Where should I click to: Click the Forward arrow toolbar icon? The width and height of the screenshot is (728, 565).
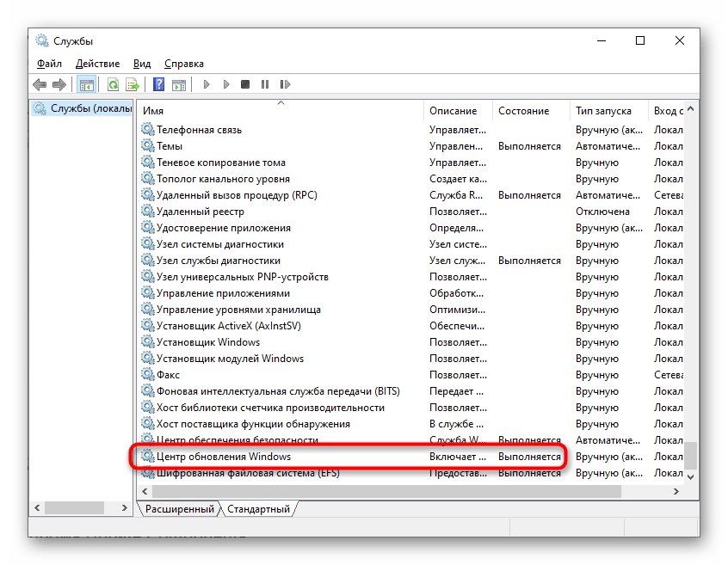59,84
